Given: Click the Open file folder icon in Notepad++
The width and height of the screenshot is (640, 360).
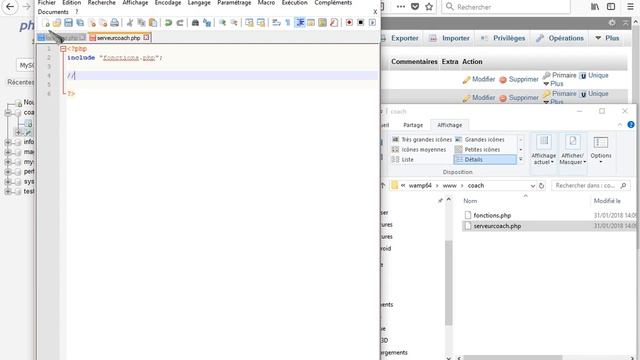Looking at the screenshot, I should click(57, 23).
